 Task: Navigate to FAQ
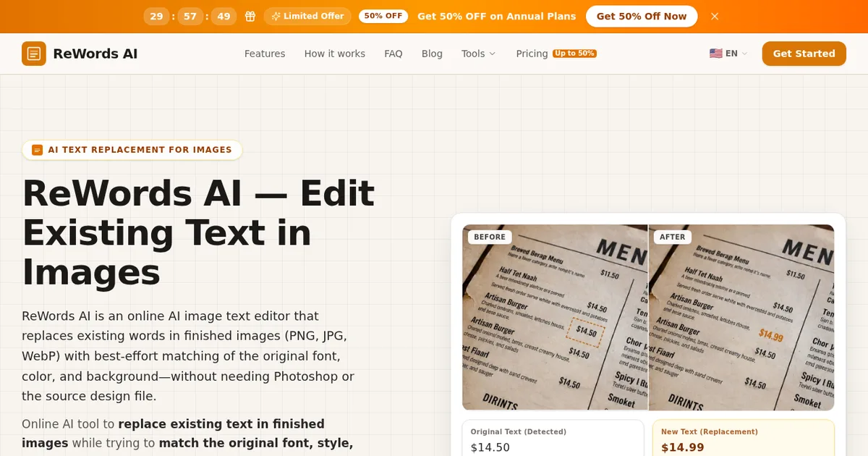coord(393,54)
